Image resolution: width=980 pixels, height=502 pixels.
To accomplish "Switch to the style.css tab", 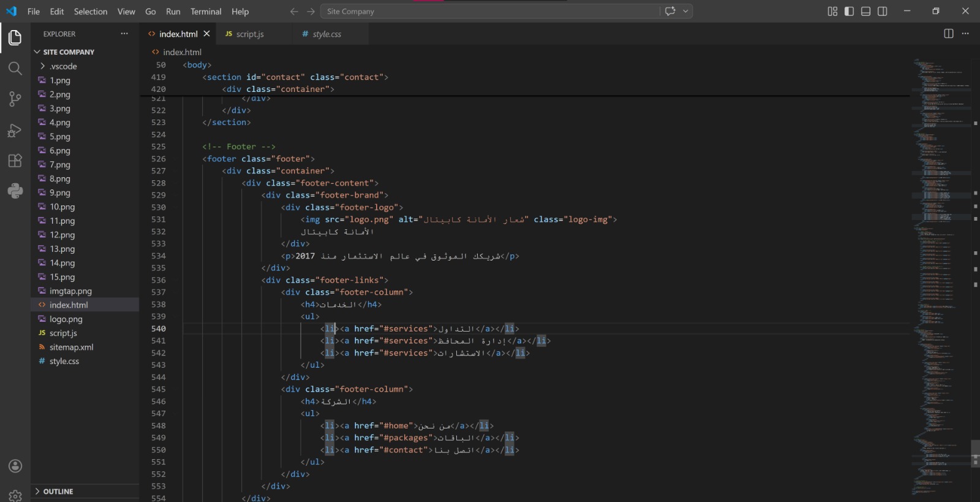I will 326,34.
